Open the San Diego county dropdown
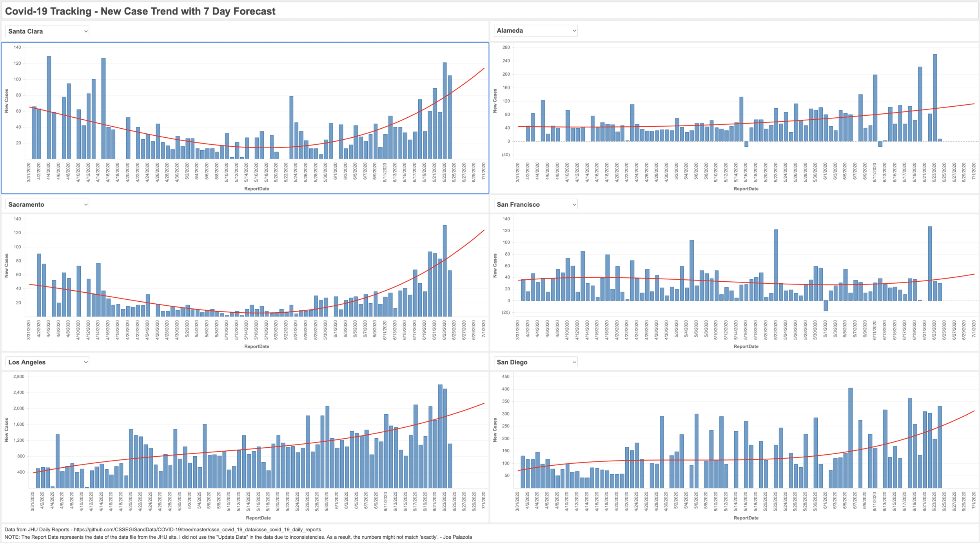This screenshot has width=980, height=543. [535, 362]
